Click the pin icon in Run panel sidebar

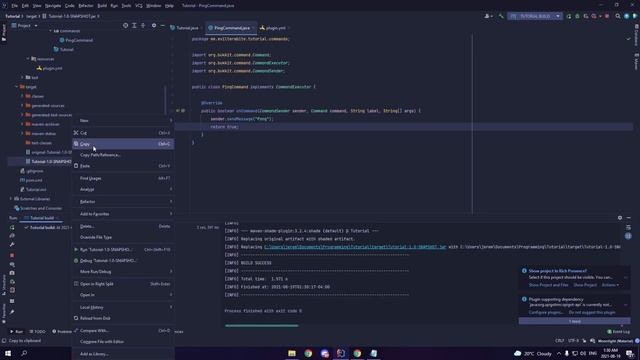coord(12,312)
